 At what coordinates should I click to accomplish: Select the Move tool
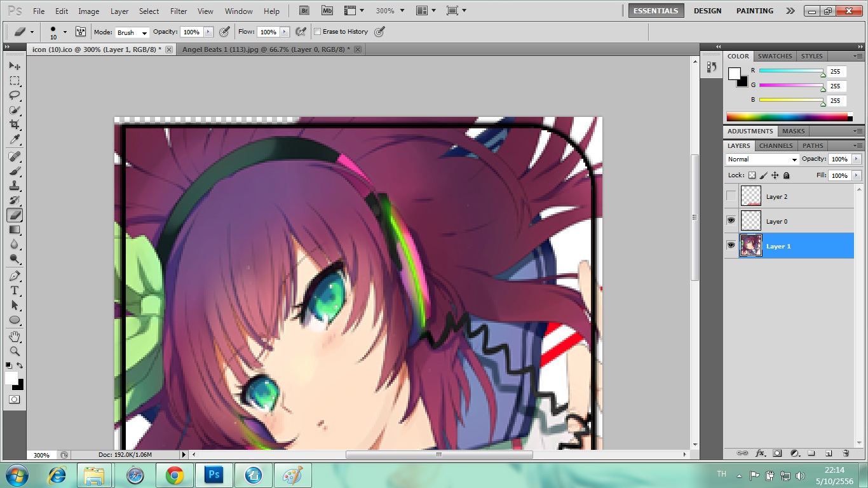coord(15,66)
